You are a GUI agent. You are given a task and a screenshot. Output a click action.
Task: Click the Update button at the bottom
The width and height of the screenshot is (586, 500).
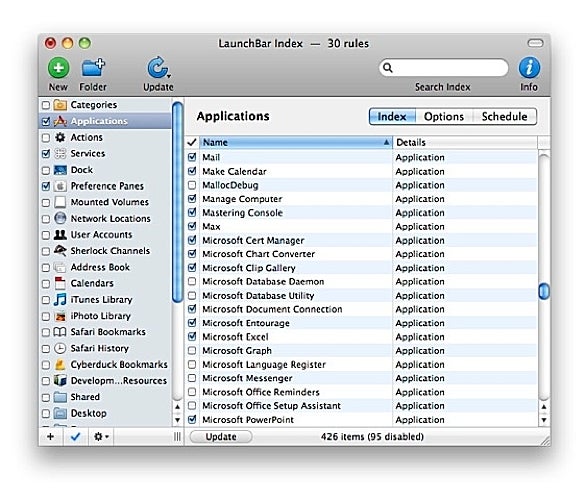[220, 436]
